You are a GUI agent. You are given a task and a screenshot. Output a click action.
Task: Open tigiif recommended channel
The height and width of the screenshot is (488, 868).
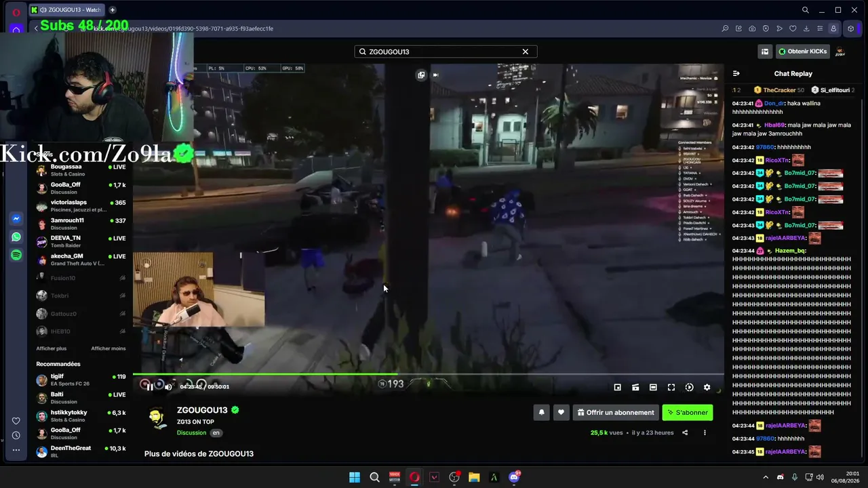click(x=81, y=380)
